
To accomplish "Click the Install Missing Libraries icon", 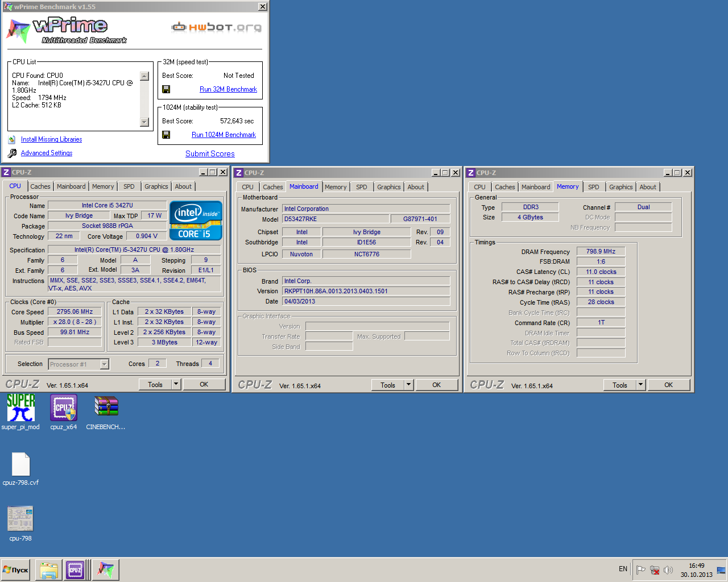I will click(12, 139).
